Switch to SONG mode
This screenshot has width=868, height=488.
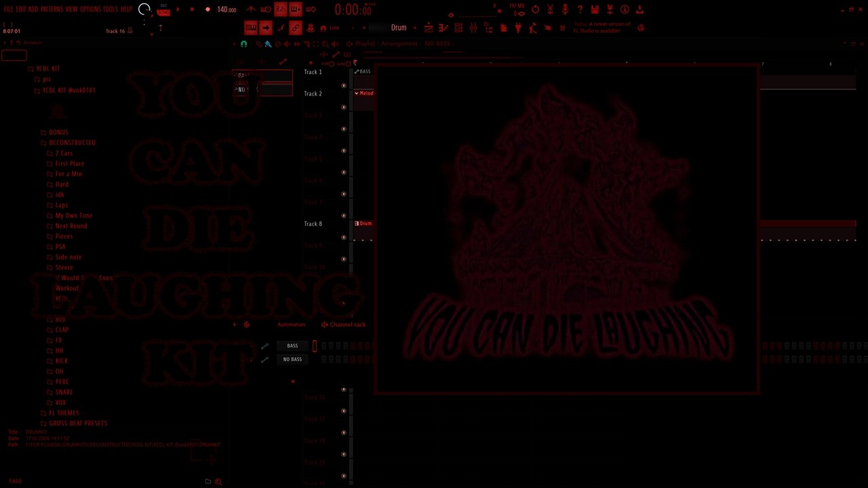click(x=163, y=12)
